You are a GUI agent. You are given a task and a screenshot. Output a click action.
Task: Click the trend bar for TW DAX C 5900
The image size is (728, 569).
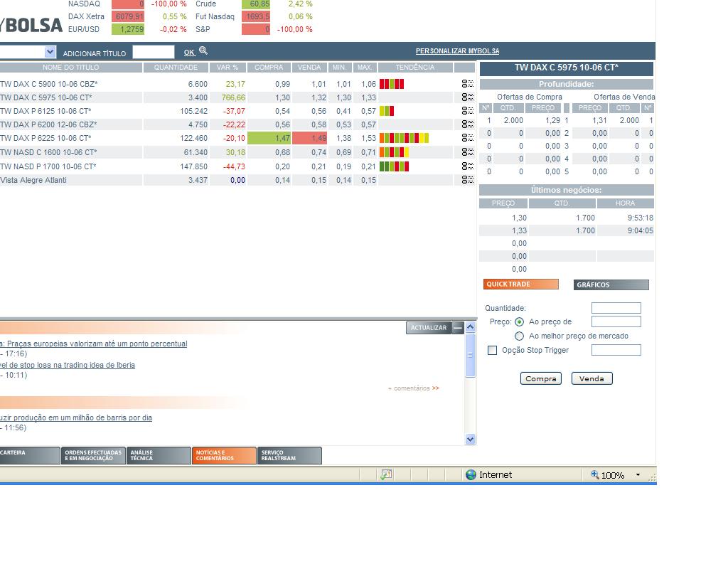[x=392, y=84]
